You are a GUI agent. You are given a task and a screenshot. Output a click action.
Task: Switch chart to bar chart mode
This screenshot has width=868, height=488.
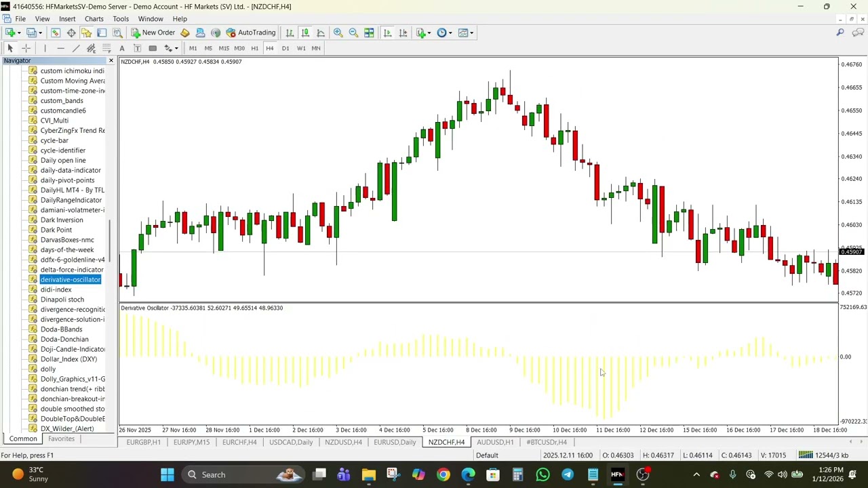(x=290, y=33)
